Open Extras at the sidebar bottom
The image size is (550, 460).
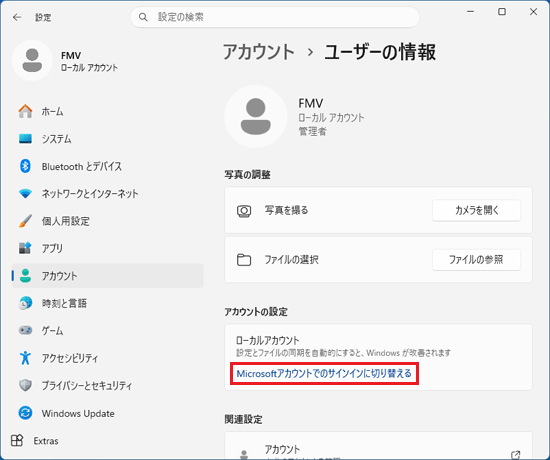46,441
